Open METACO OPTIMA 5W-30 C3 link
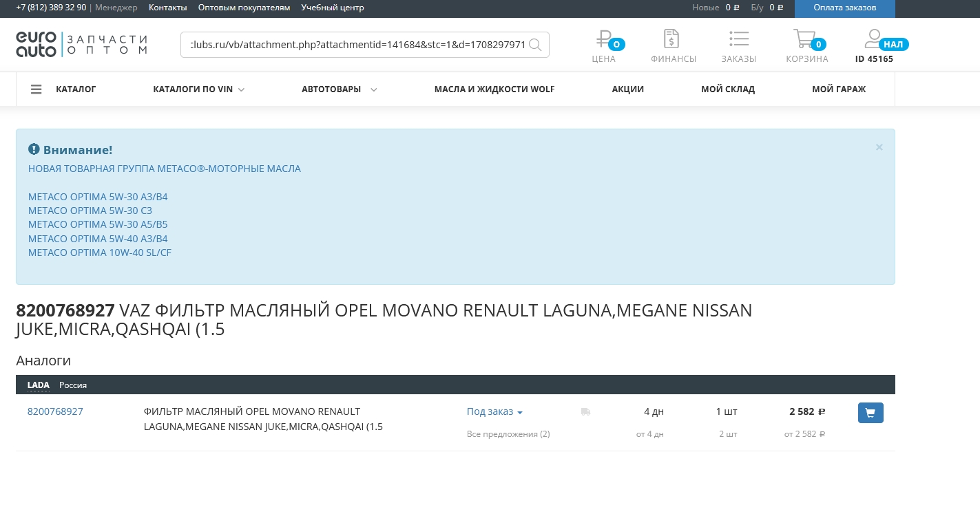 click(x=90, y=211)
